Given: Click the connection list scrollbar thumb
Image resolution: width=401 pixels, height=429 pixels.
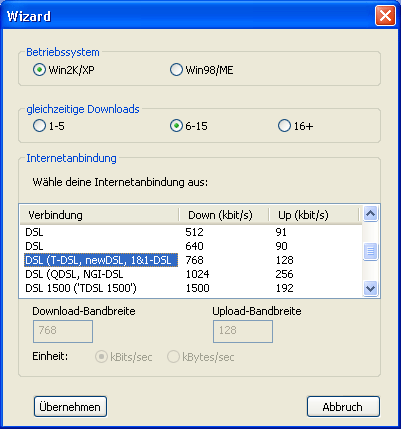Looking at the screenshot, I should coord(371,251).
